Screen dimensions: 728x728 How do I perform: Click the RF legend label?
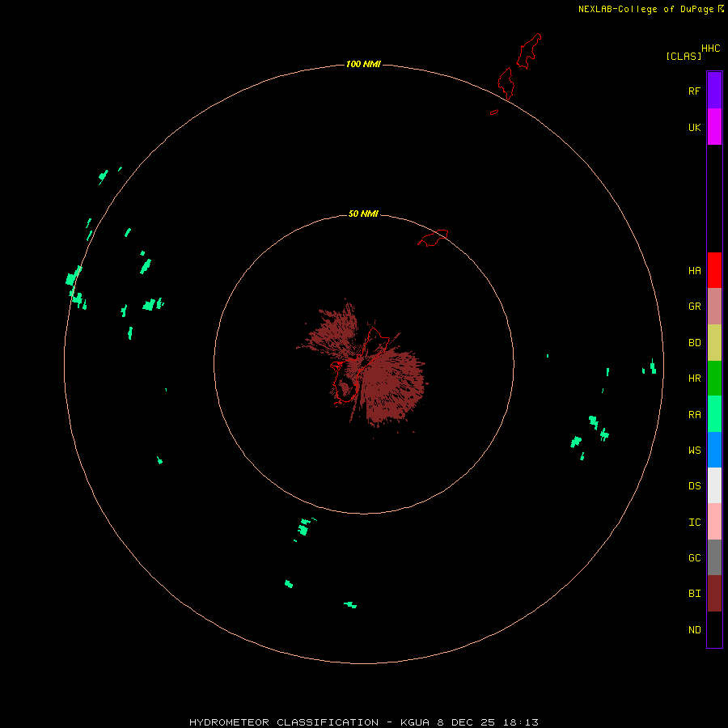pos(694,91)
